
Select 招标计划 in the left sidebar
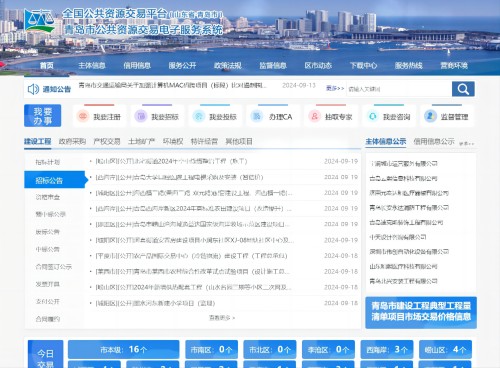tap(48, 162)
